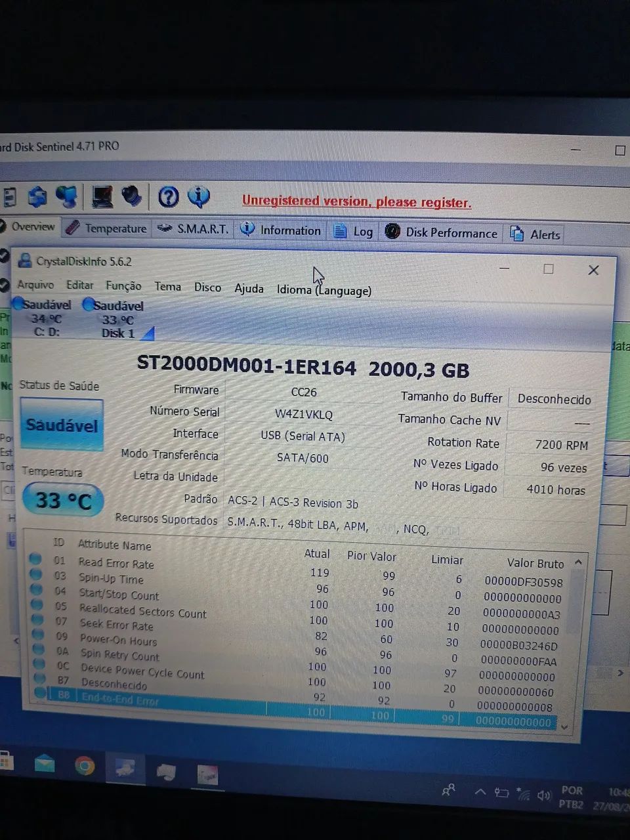Open the Log tab
Image resolution: width=630 pixels, height=840 pixels.
(x=353, y=231)
